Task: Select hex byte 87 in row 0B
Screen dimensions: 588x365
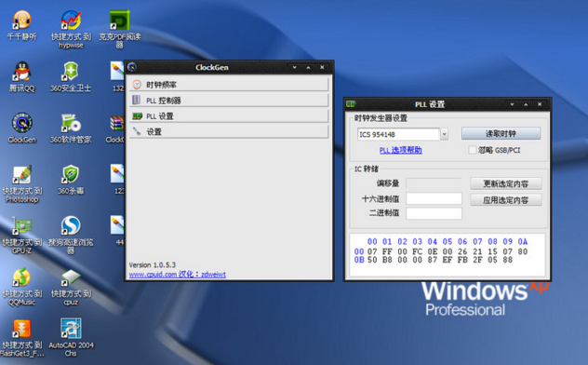Action: coord(433,260)
